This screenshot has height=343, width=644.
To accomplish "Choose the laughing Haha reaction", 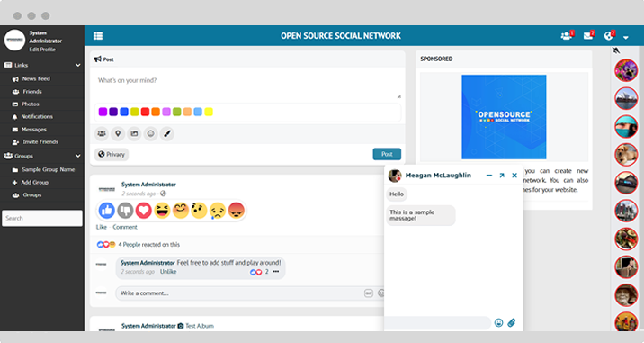I will point(162,211).
